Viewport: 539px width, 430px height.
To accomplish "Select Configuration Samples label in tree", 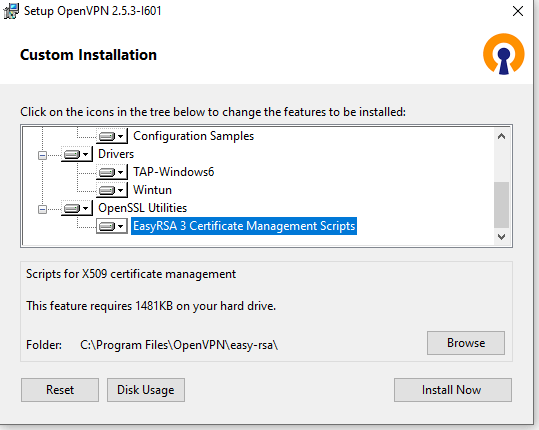I will click(x=193, y=136).
